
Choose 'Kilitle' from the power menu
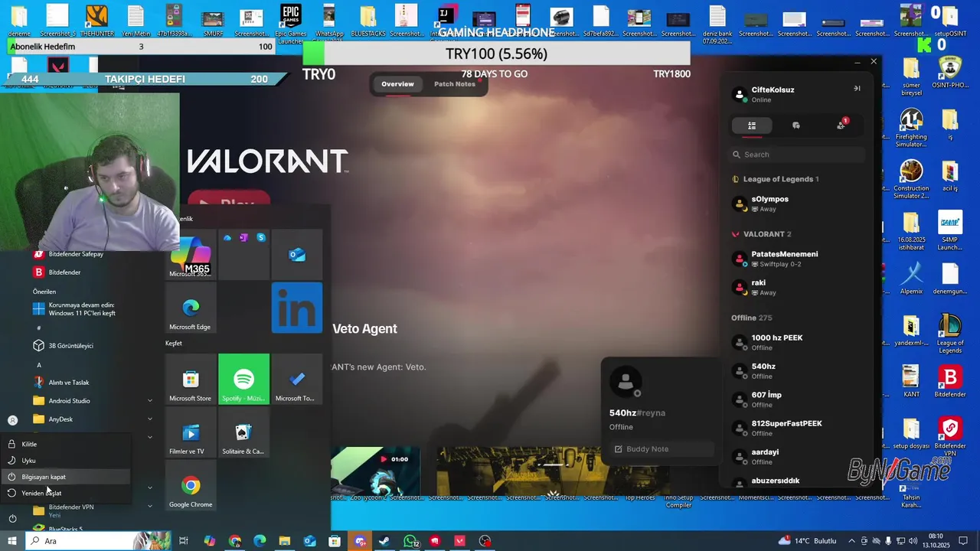click(x=66, y=444)
